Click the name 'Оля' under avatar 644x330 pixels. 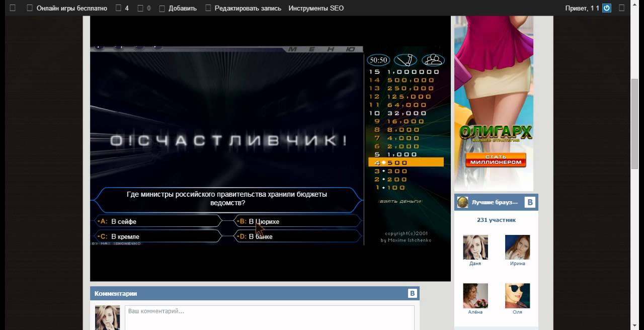517,312
